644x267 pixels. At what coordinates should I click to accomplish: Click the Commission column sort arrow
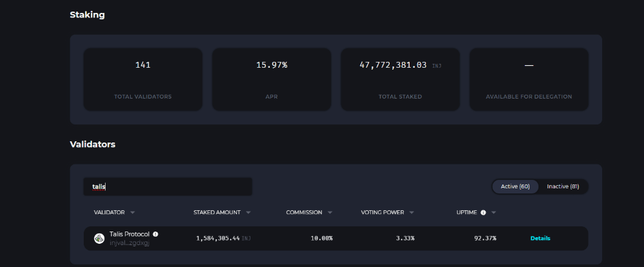click(330, 212)
